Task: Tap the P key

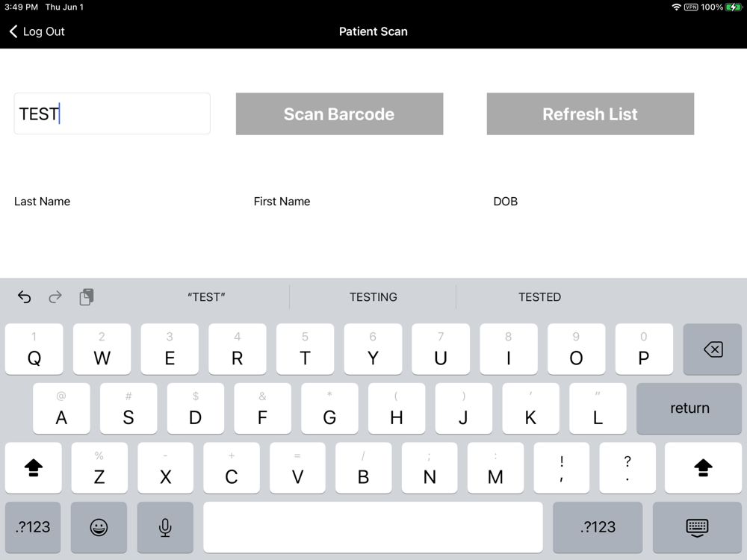Action: 644,349
